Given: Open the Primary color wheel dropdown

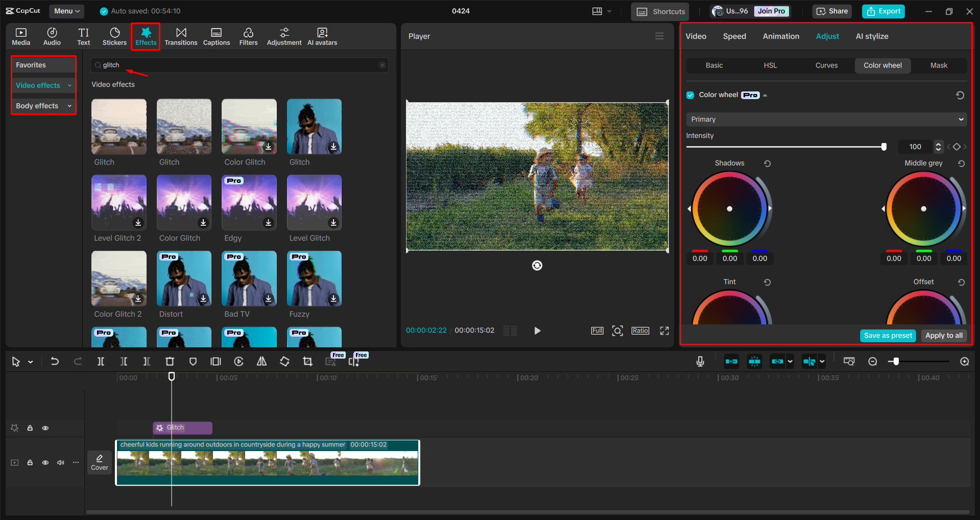Looking at the screenshot, I should tap(825, 119).
